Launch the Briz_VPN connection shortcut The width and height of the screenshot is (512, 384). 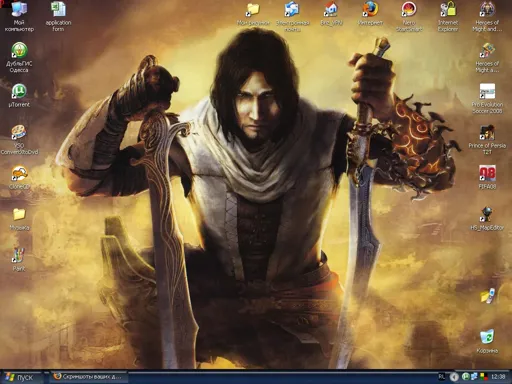click(x=331, y=13)
